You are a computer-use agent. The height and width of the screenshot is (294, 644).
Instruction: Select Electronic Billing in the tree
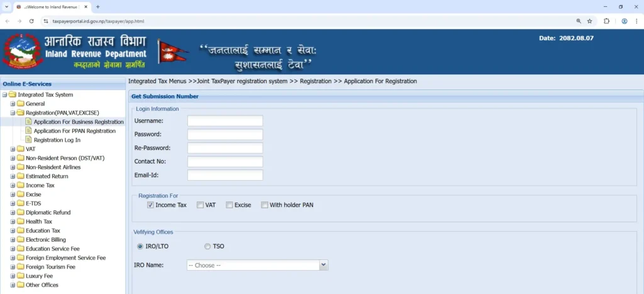tap(45, 239)
